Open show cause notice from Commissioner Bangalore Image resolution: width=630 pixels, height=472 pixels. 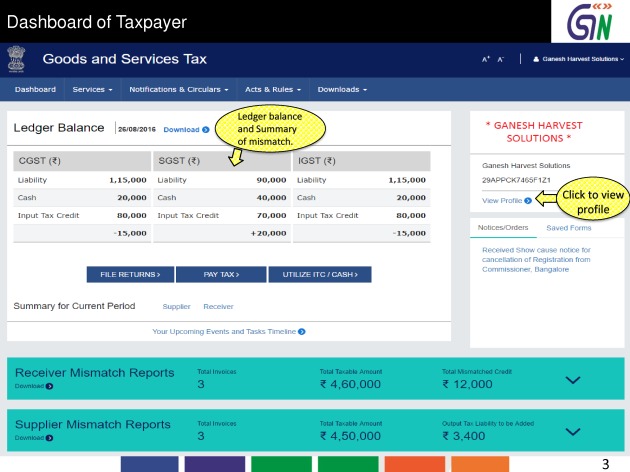536,259
